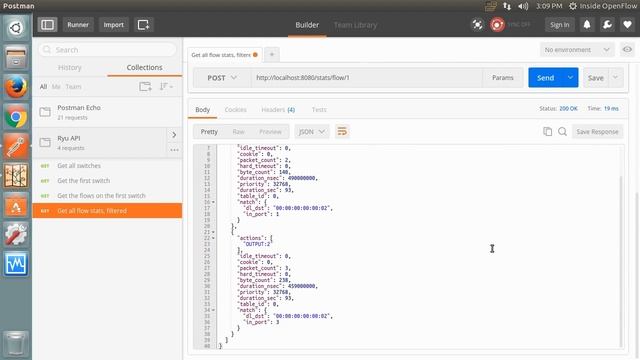Switch to Pretty response view
This screenshot has height=360, width=640.
click(x=209, y=131)
